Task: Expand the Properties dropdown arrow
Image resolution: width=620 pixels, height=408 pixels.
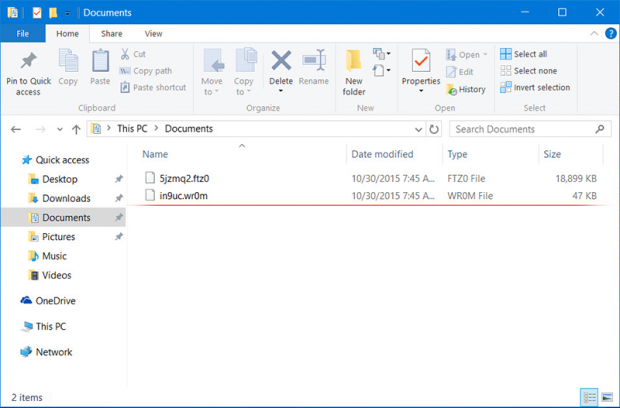Action: [x=421, y=91]
